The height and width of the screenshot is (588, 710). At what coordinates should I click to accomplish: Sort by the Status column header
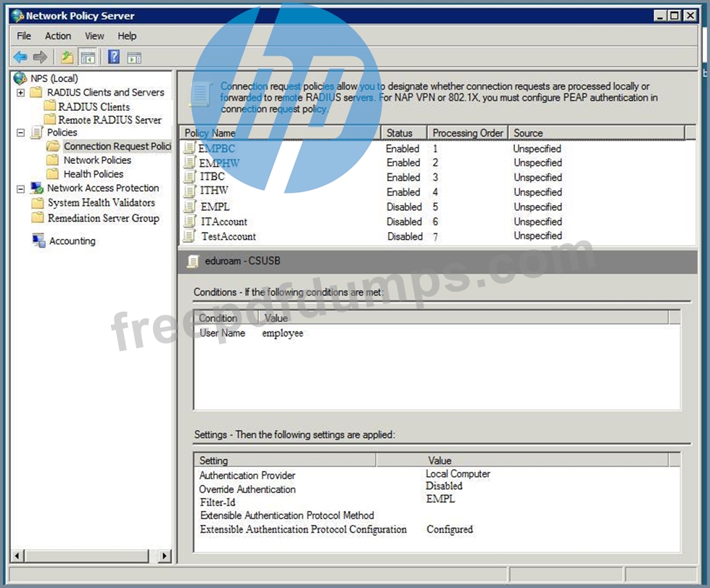(404, 133)
